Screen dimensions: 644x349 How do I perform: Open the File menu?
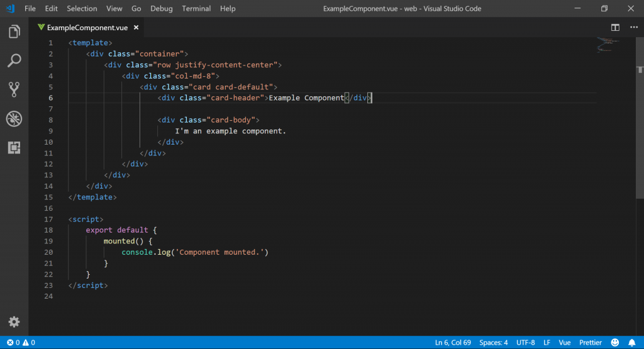[30, 9]
